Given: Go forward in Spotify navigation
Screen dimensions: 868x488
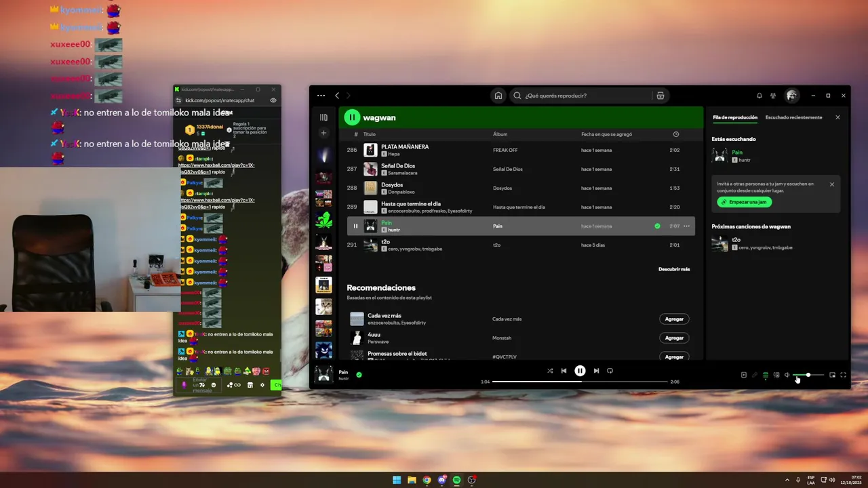Looking at the screenshot, I should [x=349, y=96].
